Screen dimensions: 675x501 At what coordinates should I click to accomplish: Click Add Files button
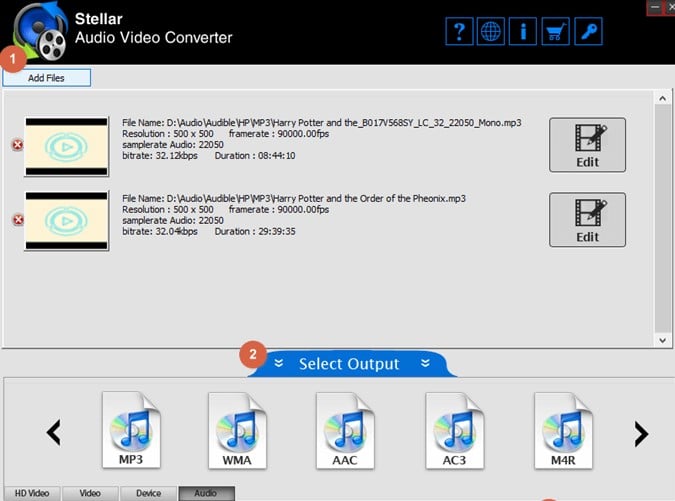point(46,78)
